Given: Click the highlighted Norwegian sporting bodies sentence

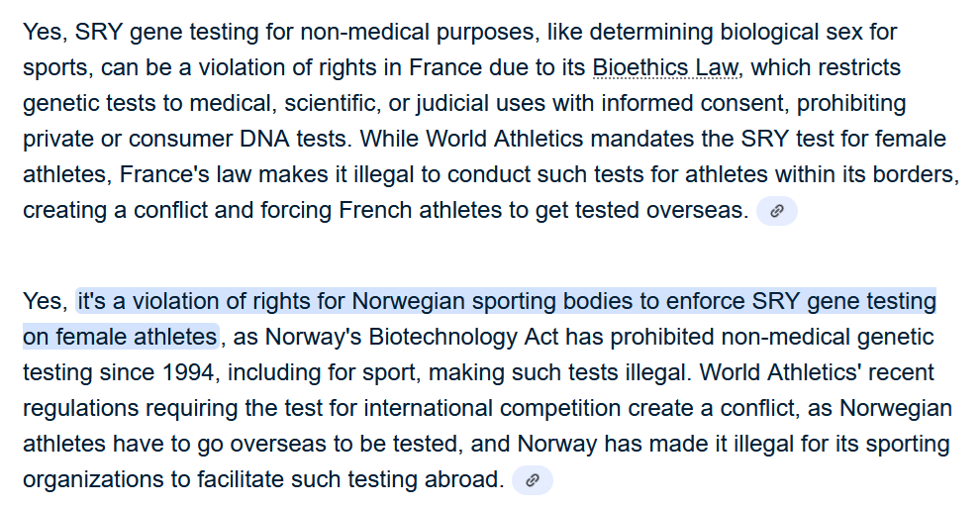Looking at the screenshot, I should point(506,301).
